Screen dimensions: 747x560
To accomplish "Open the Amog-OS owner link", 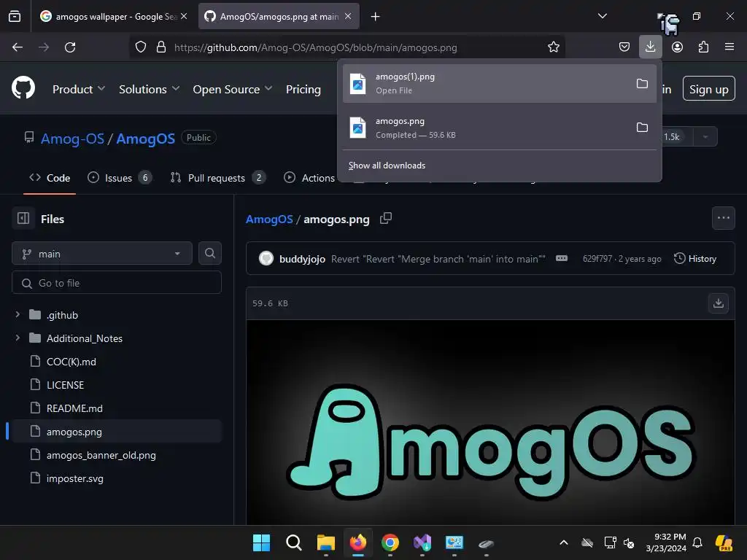I will point(72,139).
